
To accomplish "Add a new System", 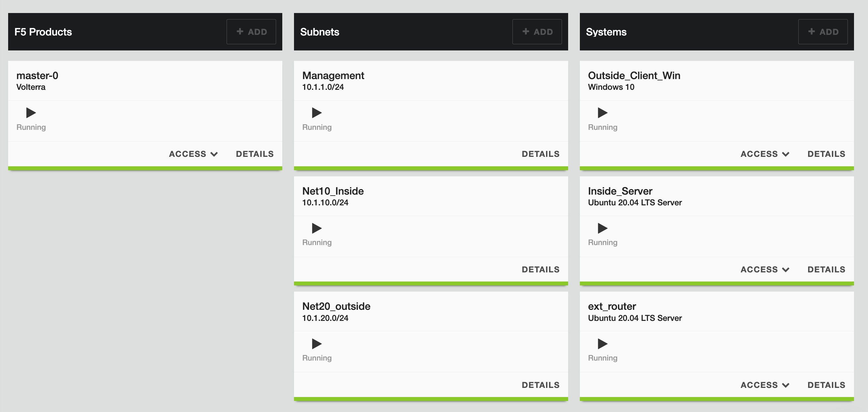I will point(822,32).
